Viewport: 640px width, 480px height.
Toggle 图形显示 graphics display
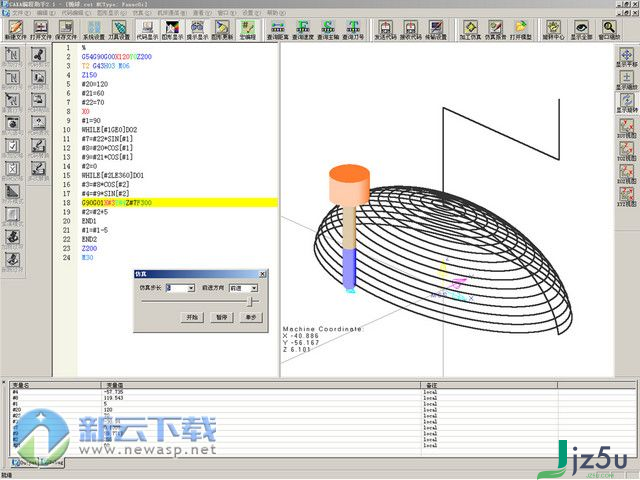coord(172,29)
